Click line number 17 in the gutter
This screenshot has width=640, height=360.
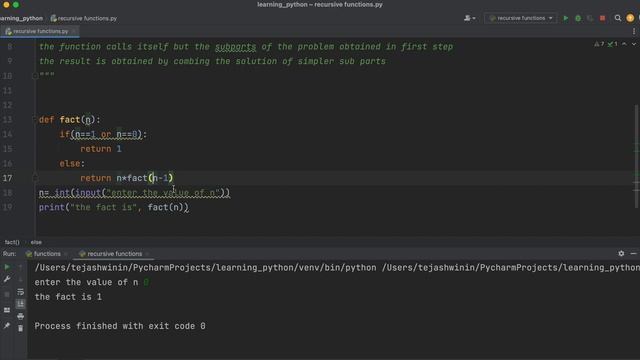click(8, 178)
